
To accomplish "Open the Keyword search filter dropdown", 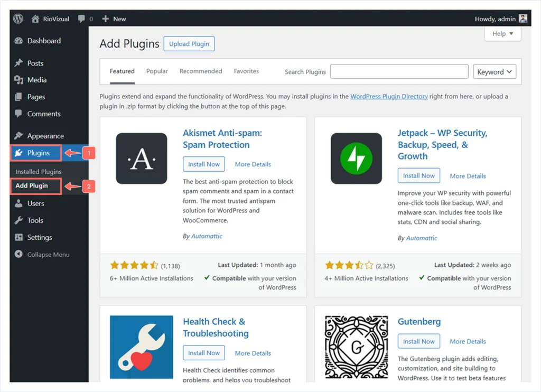I will click(x=494, y=71).
